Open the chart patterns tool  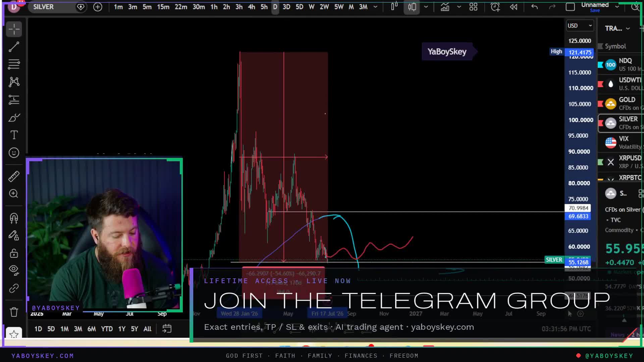pos(14,82)
